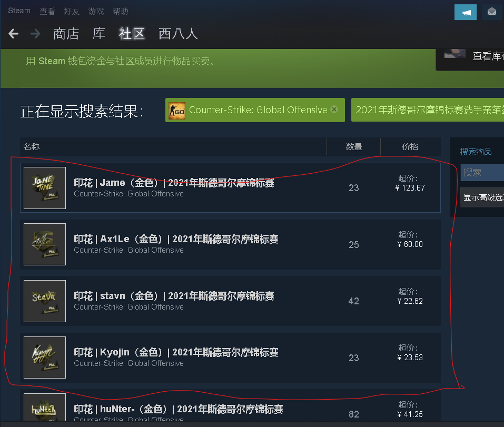Click the CS:GO game icon in filter

[x=177, y=111]
